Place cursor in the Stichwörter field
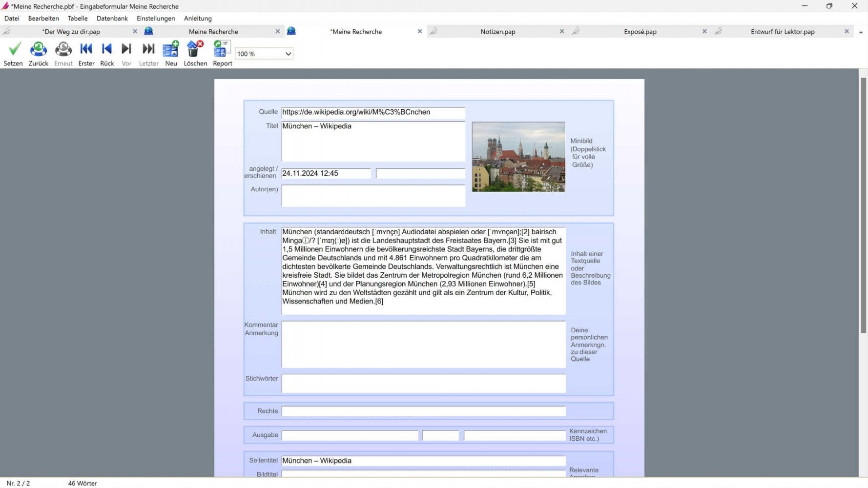 pyautogui.click(x=423, y=384)
